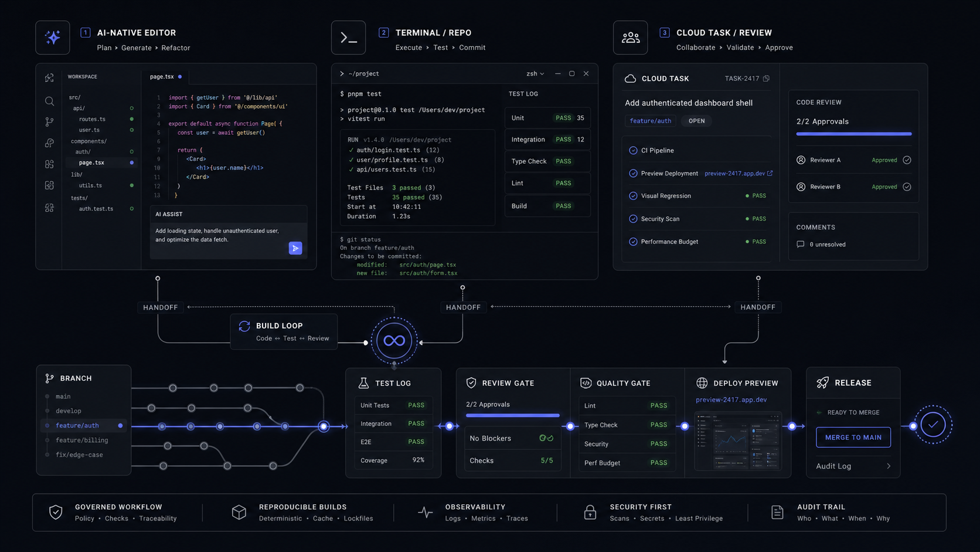
Task: Send the AI Assist prompt
Action: (295, 248)
